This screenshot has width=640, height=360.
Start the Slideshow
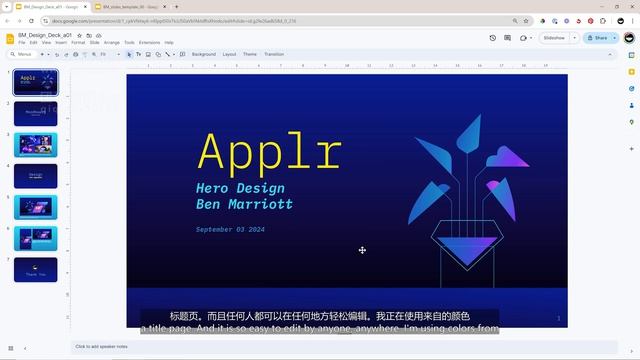554,38
